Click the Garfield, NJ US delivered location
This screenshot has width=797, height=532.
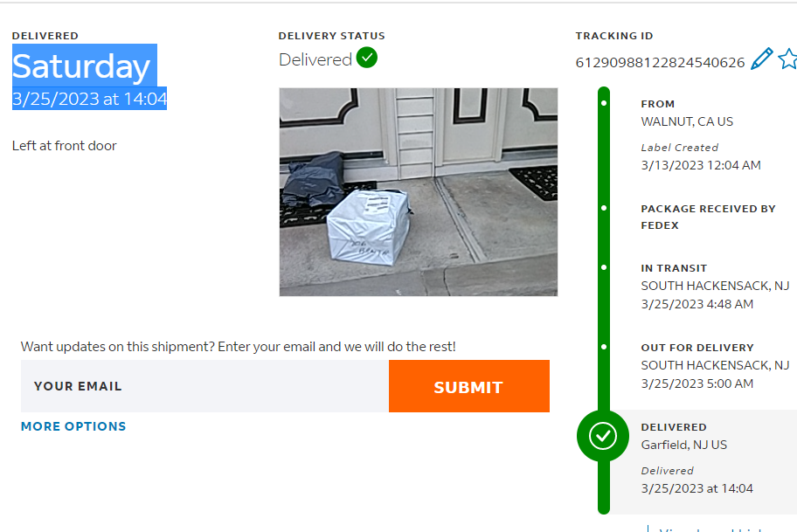pos(683,445)
